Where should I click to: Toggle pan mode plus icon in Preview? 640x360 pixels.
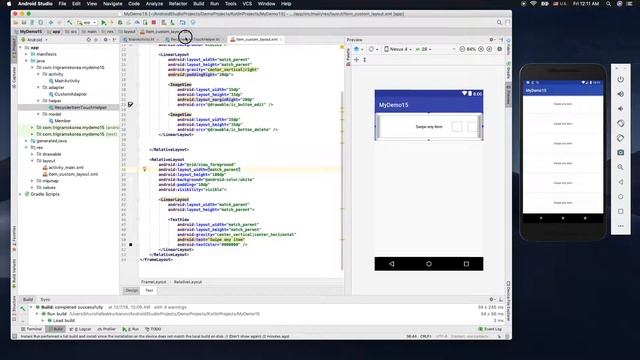point(356,60)
